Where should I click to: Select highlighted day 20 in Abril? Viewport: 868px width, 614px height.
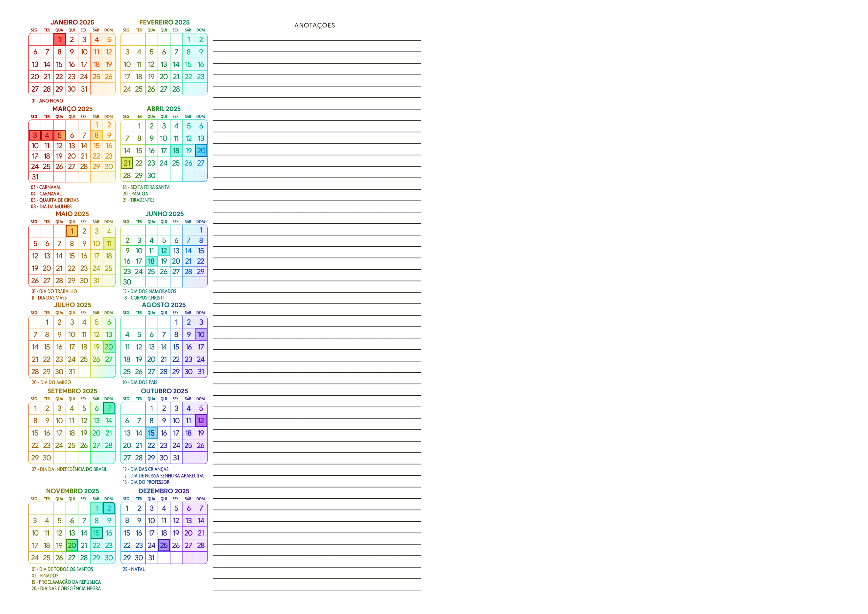(201, 151)
